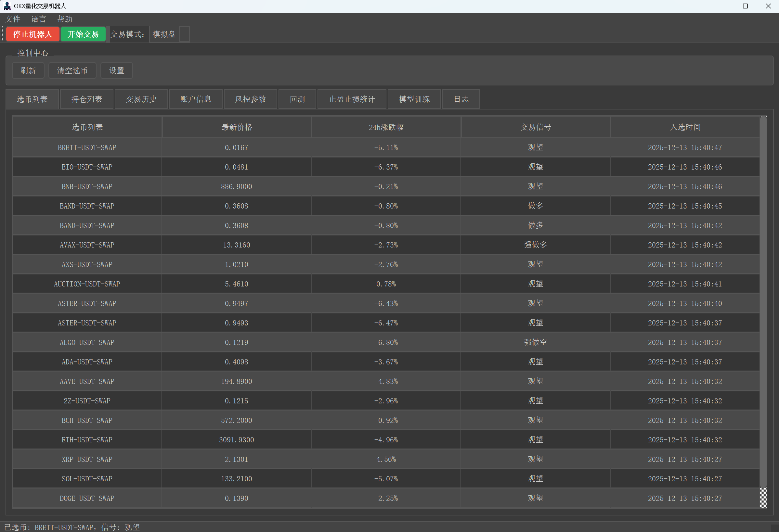Click the table's vertical scrollbar track
Image resolution: width=779 pixels, height=532 pixels.
tap(763, 301)
